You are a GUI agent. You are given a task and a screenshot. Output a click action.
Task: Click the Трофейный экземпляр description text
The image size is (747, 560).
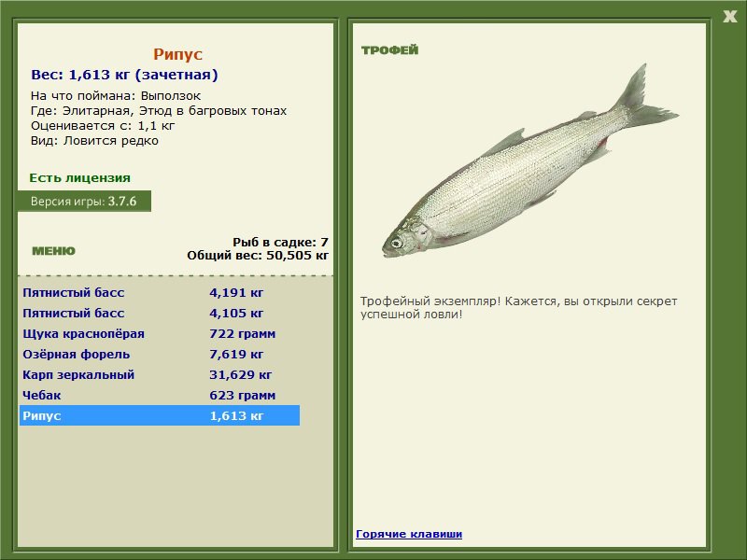[518, 308]
